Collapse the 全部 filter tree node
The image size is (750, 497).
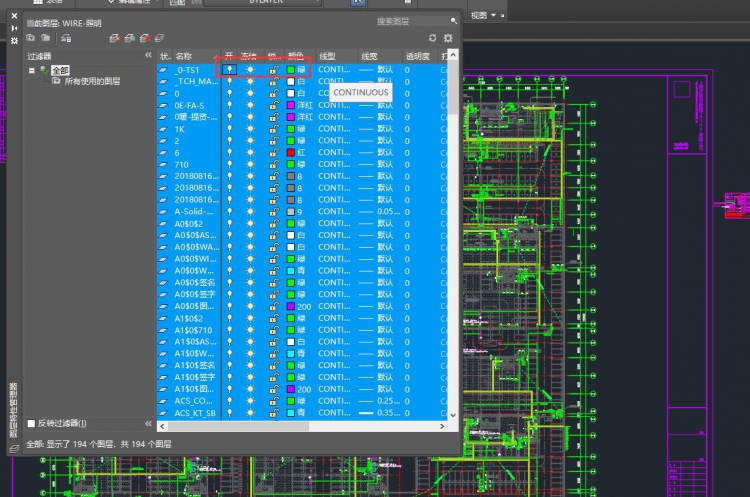click(32, 71)
